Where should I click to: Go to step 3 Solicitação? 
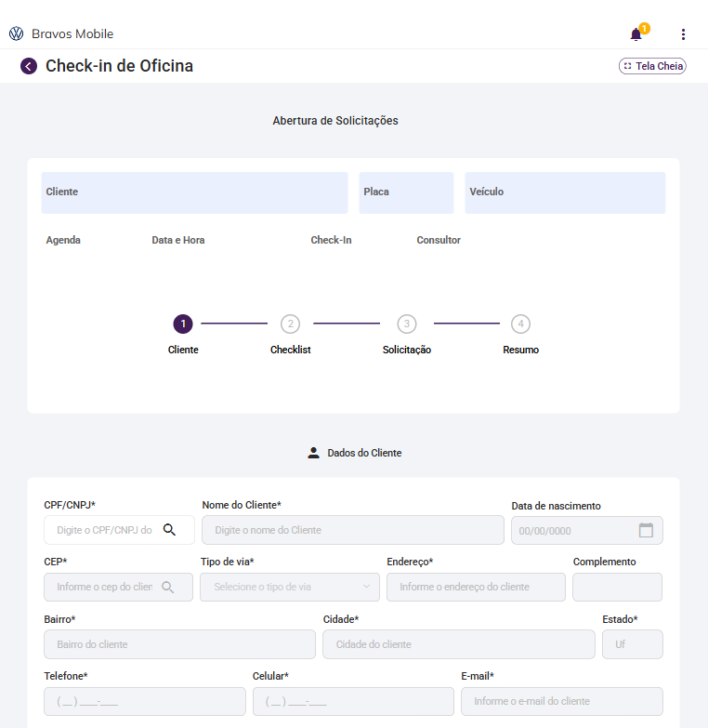[x=406, y=324]
